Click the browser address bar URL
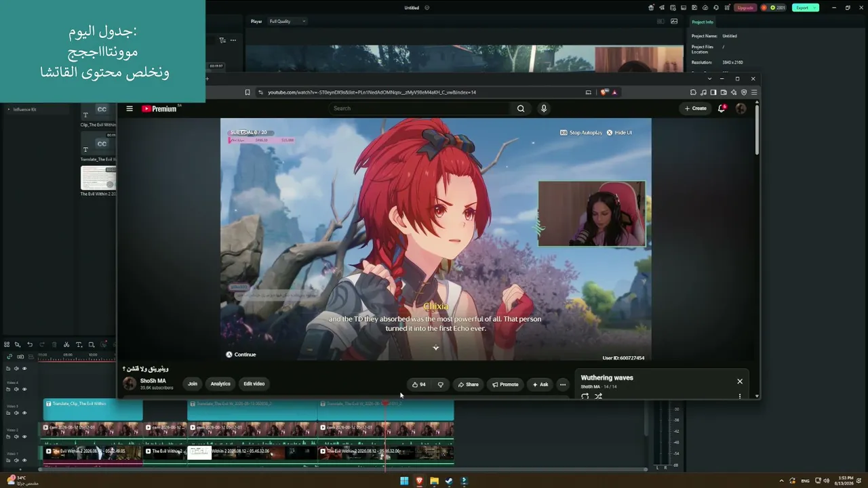The width and height of the screenshot is (868, 488). tap(372, 92)
